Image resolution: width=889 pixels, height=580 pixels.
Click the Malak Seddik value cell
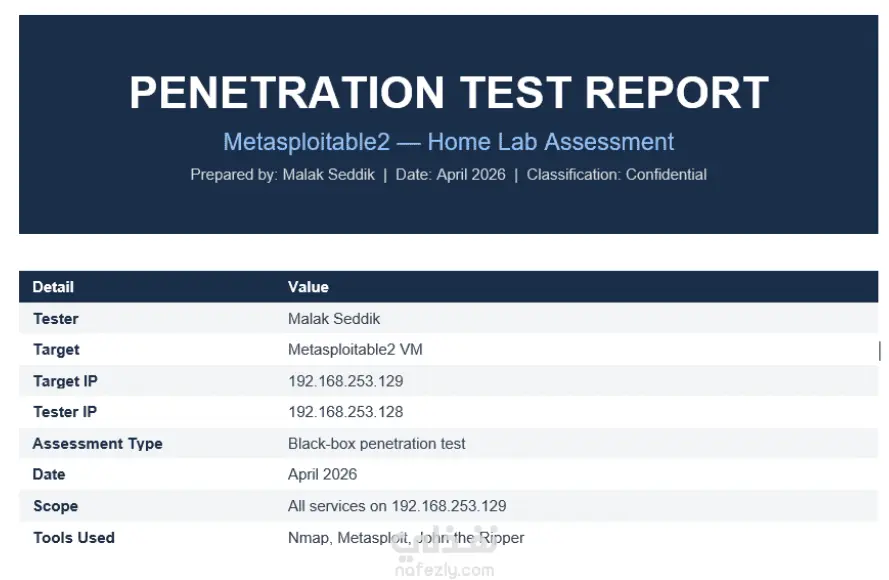tap(334, 319)
